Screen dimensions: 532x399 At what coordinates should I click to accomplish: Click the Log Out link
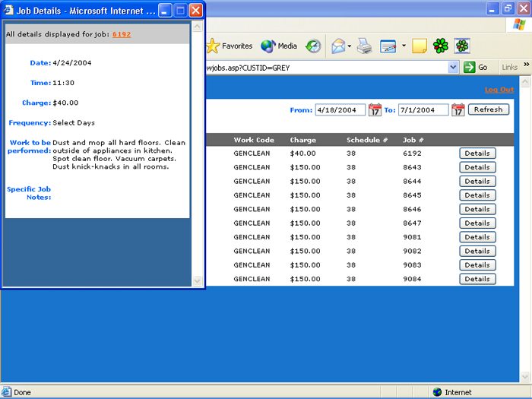tap(499, 90)
